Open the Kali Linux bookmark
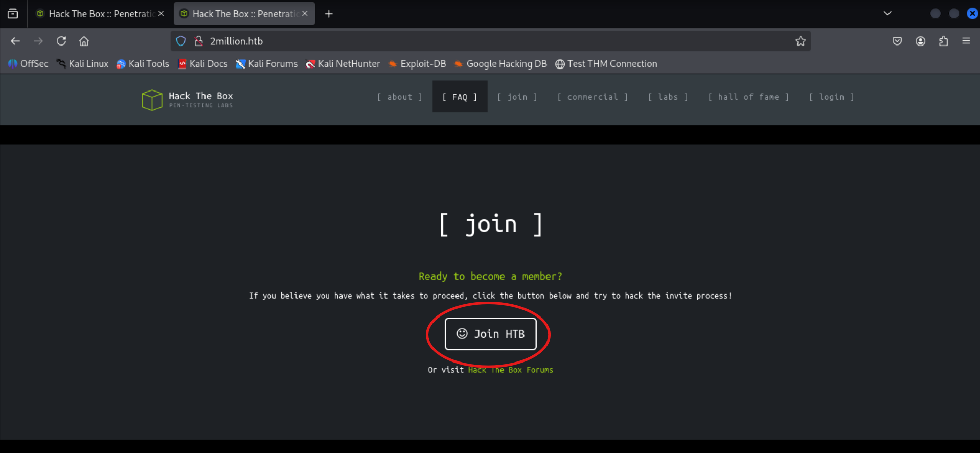This screenshot has height=453, width=980. [82, 64]
